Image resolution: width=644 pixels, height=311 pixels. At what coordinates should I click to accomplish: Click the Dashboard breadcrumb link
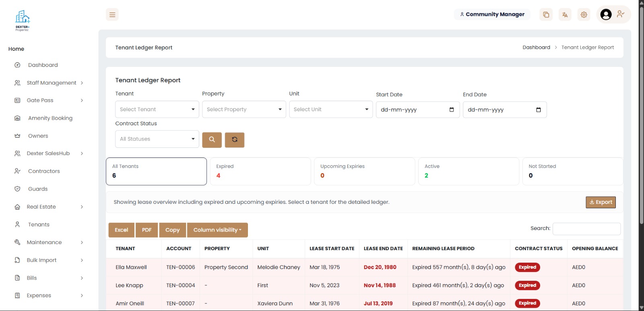coord(536,48)
